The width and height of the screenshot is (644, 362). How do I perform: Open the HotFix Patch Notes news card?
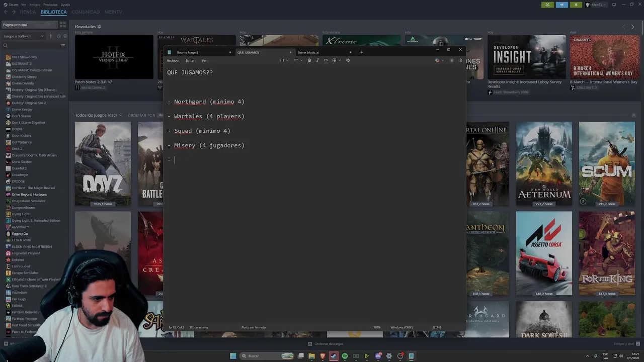114,57
